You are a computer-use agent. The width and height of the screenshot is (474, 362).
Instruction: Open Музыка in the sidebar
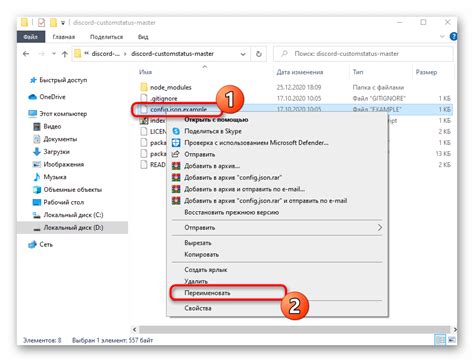pyautogui.click(x=55, y=177)
